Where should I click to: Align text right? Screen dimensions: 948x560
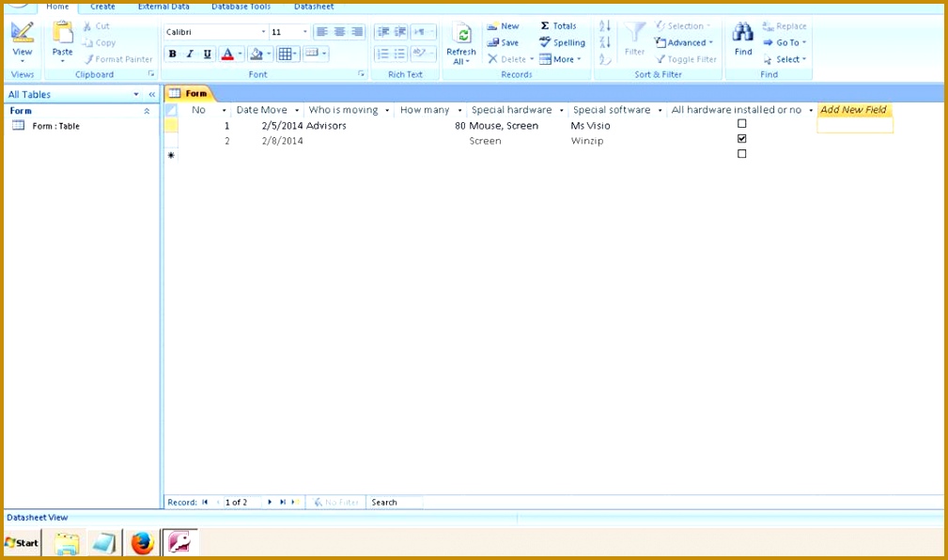coord(357,31)
